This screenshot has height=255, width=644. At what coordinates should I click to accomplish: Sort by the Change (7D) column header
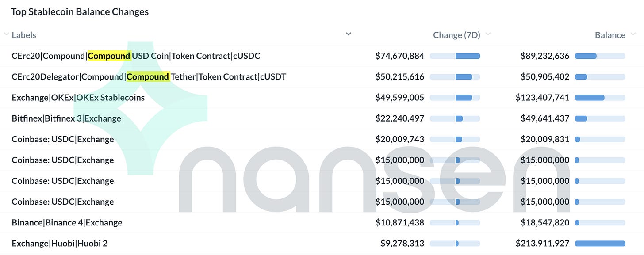tap(456, 35)
